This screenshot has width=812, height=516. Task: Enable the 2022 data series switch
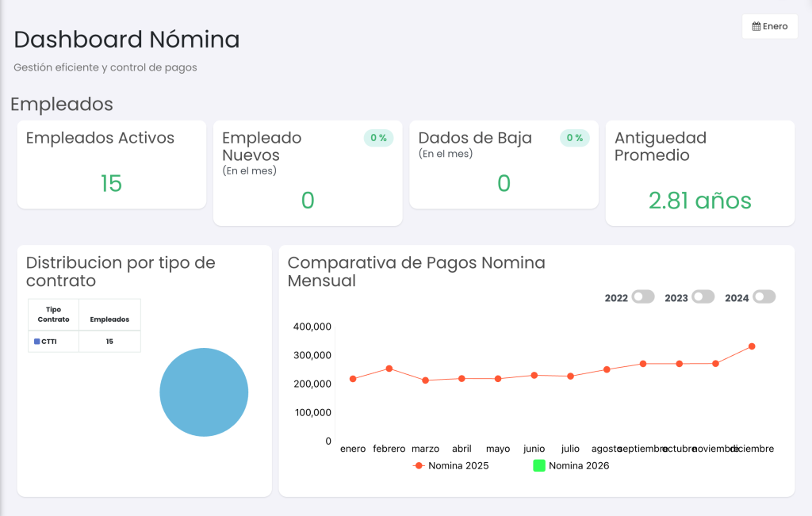[642, 296]
